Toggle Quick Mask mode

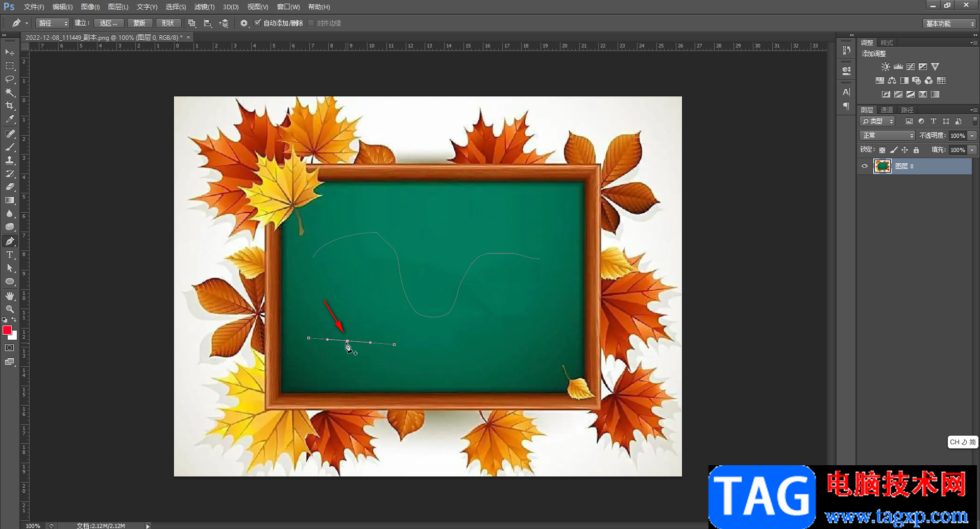pyautogui.click(x=10, y=348)
